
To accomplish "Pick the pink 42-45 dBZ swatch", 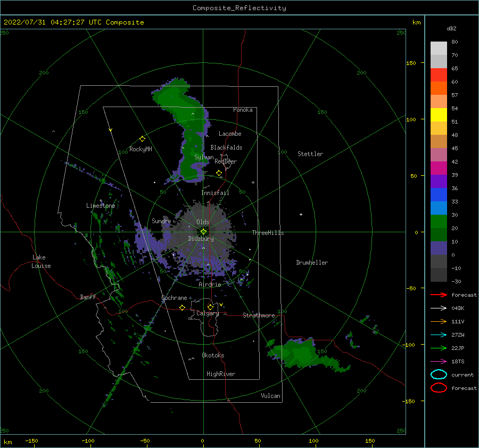I will 439,154.
